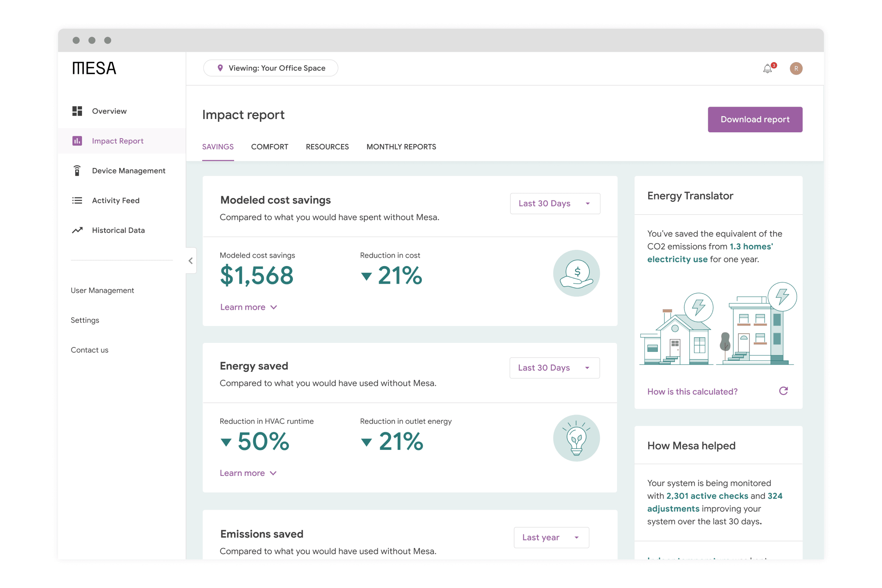882x588 pixels.
Task: Open Historical Data page
Action: point(122,230)
